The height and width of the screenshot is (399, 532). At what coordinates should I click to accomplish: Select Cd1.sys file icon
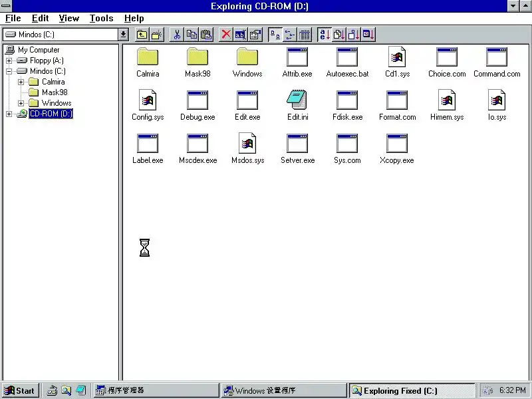click(x=397, y=63)
